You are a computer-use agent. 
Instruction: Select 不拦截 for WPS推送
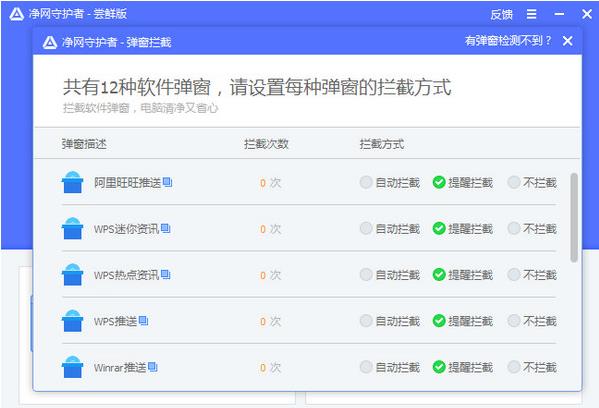[532, 321]
